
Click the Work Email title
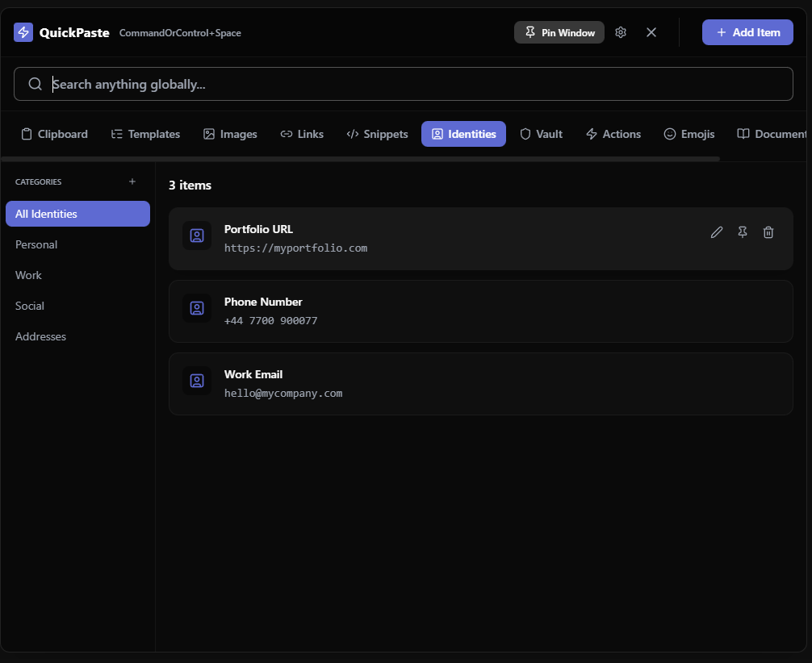click(253, 374)
